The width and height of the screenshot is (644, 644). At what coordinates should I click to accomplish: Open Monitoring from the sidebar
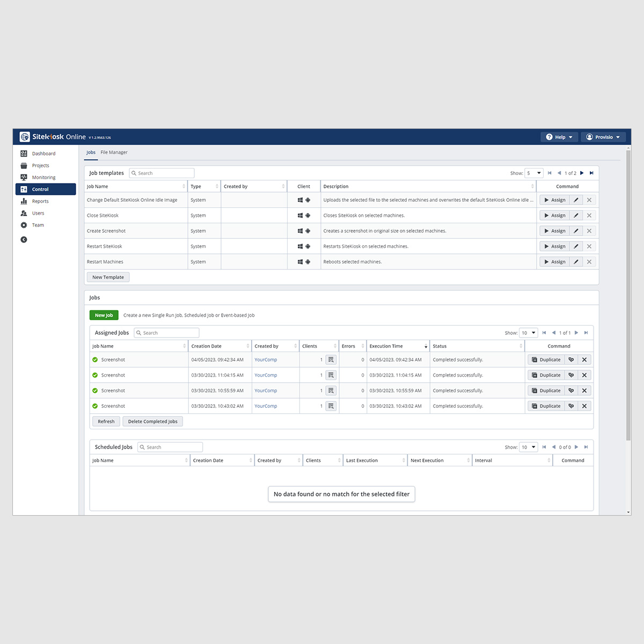point(43,178)
